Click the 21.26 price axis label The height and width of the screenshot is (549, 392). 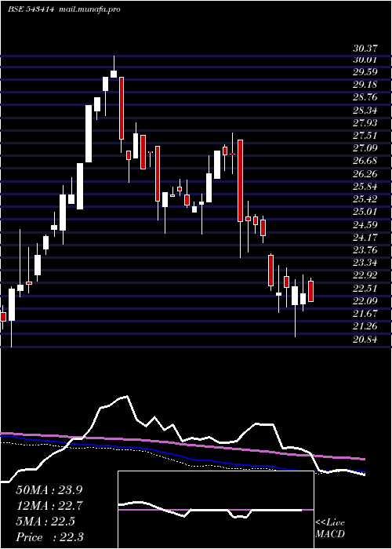(365, 326)
